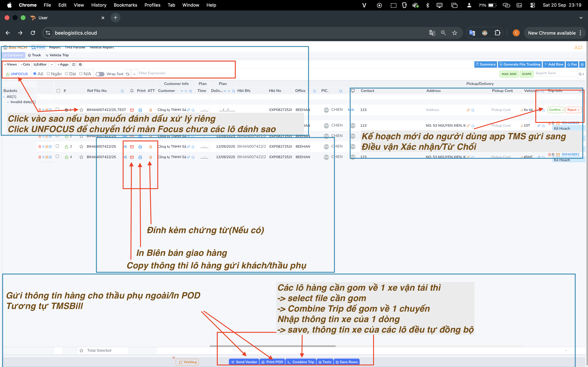The image size is (588, 367).
Task: Open the Bookmarks menu in the menu bar
Action: [x=125, y=5]
